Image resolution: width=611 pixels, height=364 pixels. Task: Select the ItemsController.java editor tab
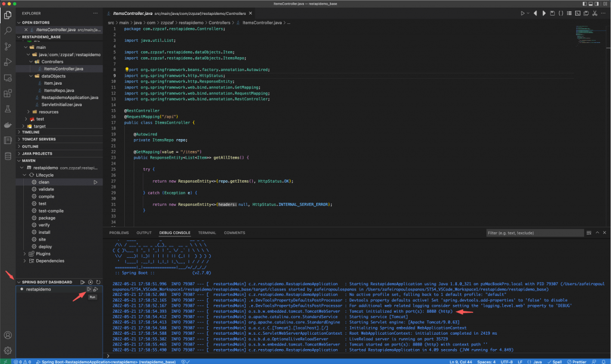tap(179, 13)
